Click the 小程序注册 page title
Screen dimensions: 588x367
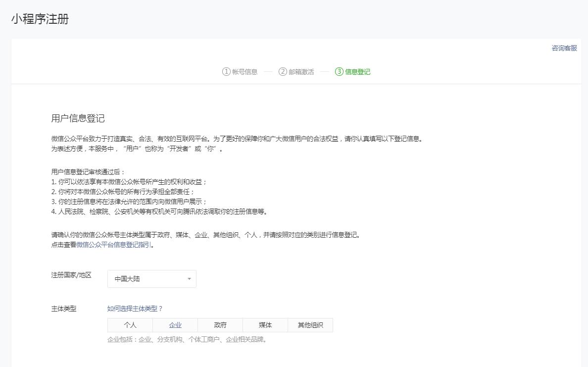(x=40, y=19)
